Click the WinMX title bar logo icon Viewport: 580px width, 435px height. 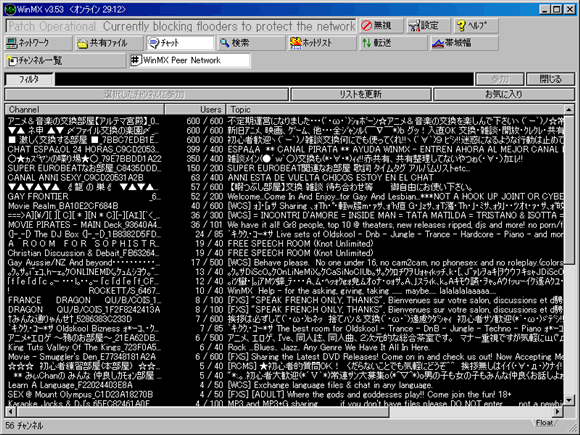pyautogui.click(x=10, y=9)
